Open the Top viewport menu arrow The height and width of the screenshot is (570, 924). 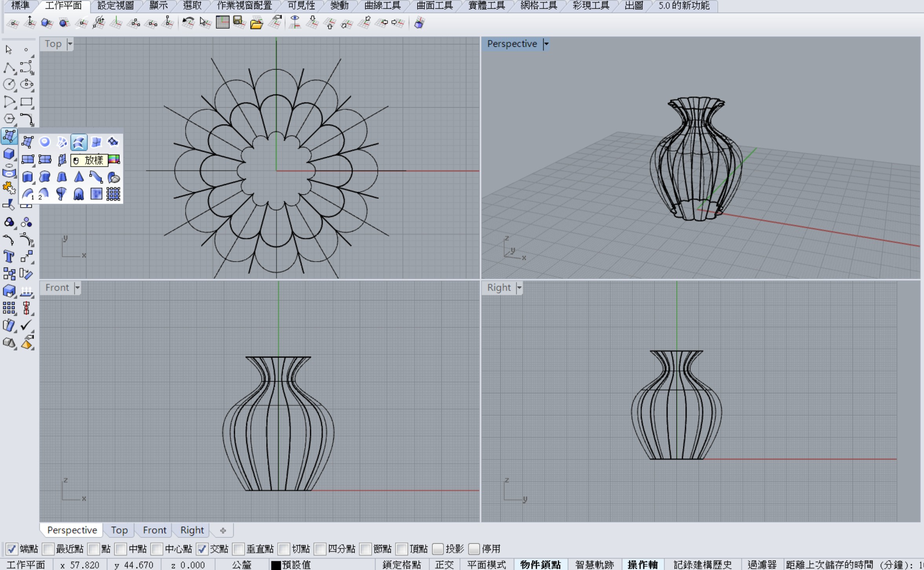pos(70,44)
